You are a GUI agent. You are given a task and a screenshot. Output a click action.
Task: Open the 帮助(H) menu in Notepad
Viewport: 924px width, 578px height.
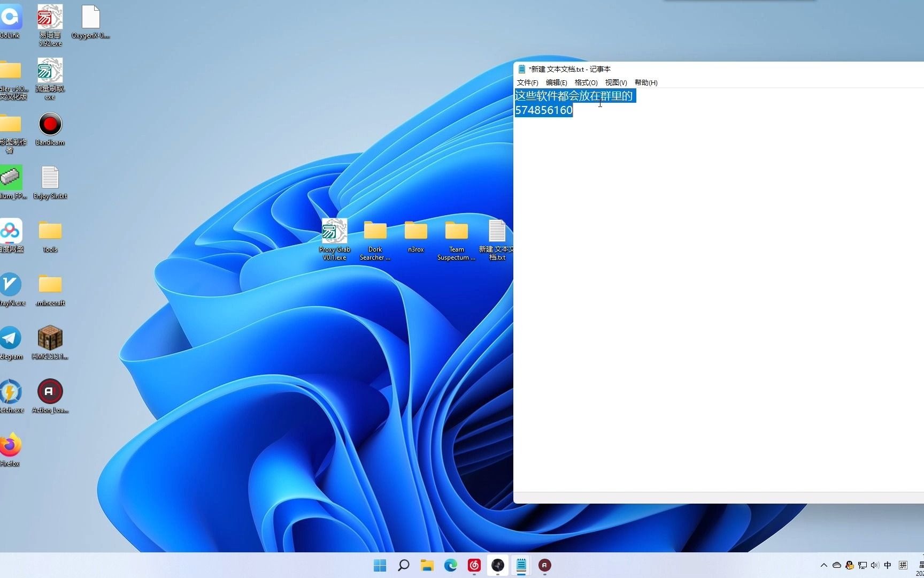coord(646,82)
